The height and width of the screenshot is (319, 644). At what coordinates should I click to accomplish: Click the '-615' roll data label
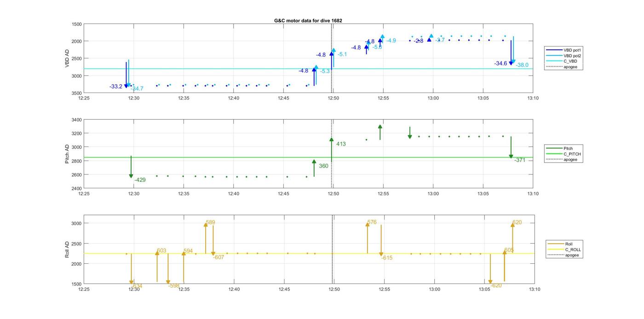click(x=387, y=258)
